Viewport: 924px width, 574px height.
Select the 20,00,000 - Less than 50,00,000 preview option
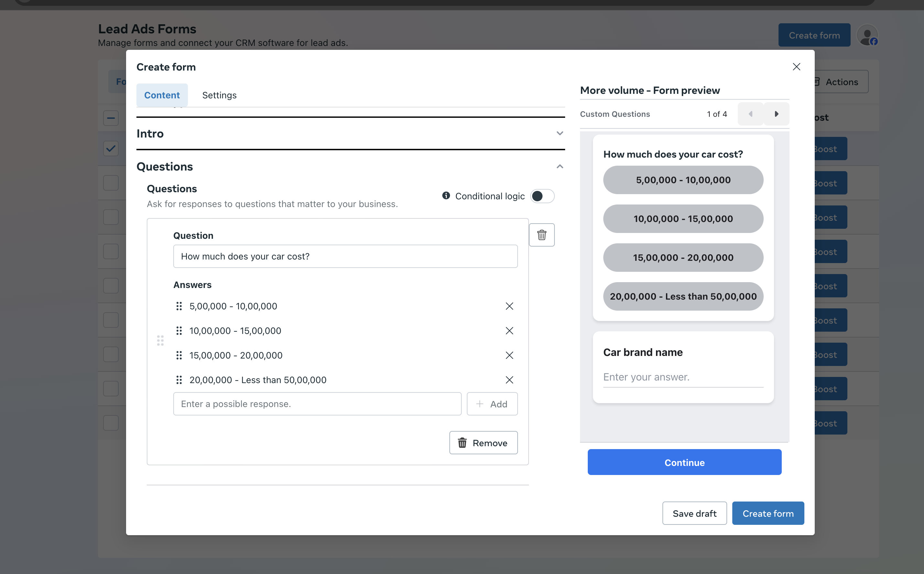pyautogui.click(x=683, y=296)
